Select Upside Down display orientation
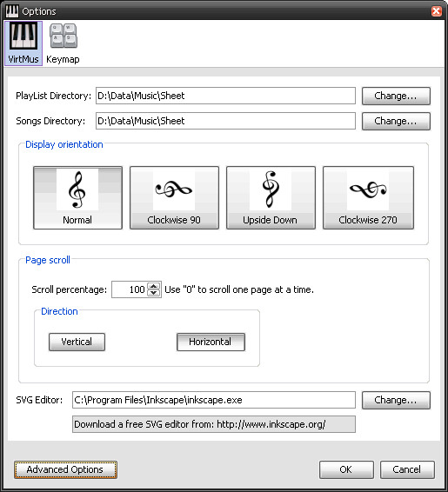 point(271,197)
